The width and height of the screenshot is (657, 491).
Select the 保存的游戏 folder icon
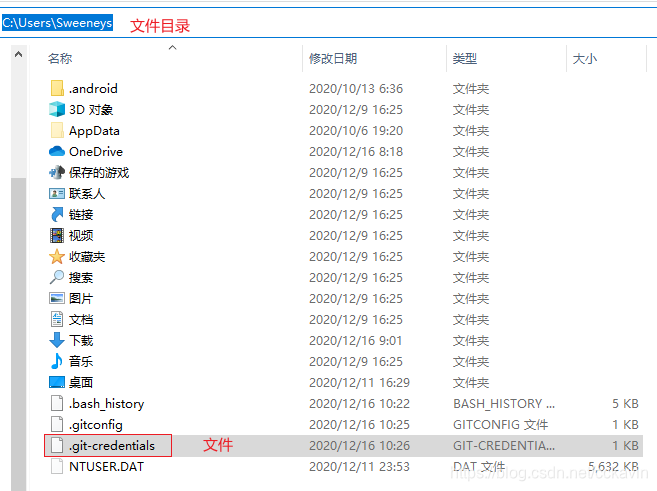pos(57,172)
